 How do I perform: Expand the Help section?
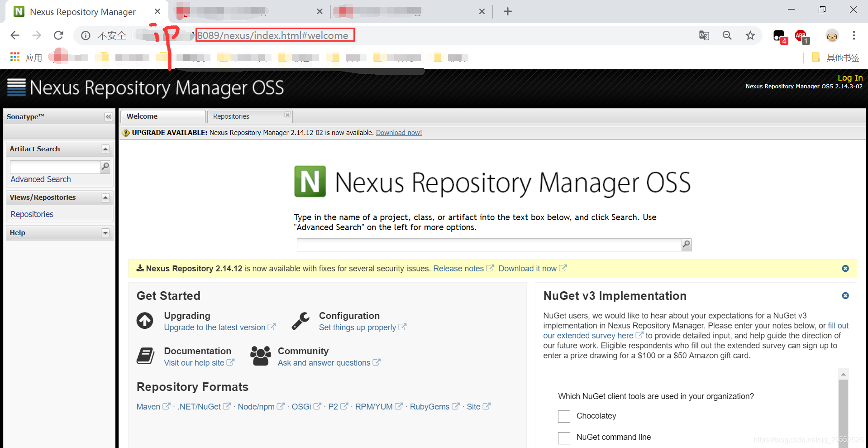[x=105, y=233]
